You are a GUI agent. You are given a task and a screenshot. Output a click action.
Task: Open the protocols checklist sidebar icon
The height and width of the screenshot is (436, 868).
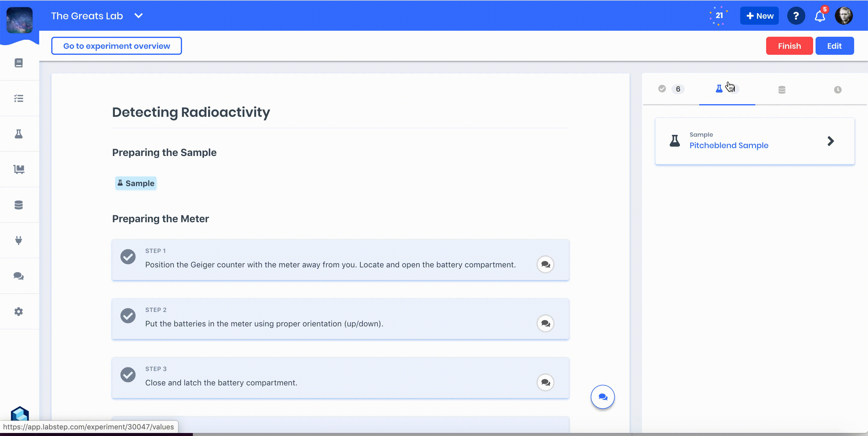[x=19, y=98]
